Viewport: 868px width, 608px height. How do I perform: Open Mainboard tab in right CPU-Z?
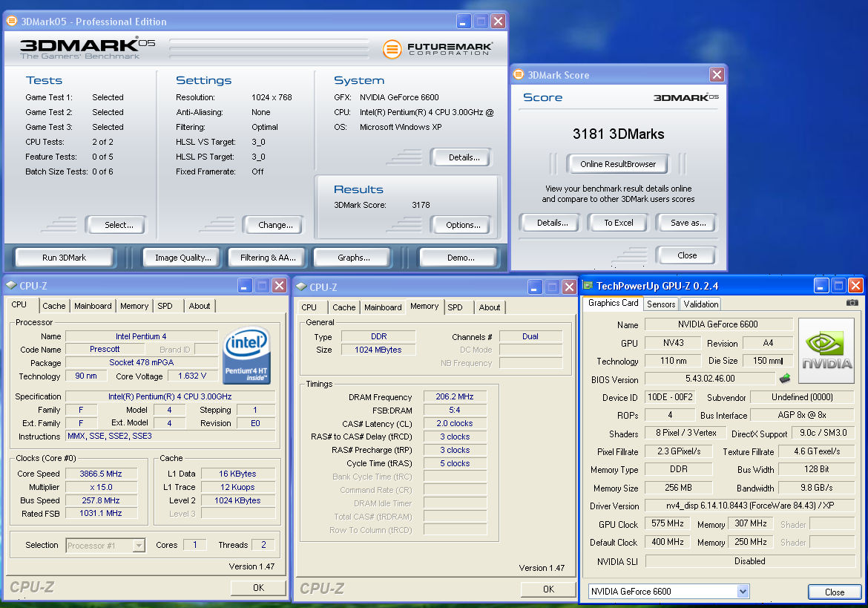(x=383, y=307)
